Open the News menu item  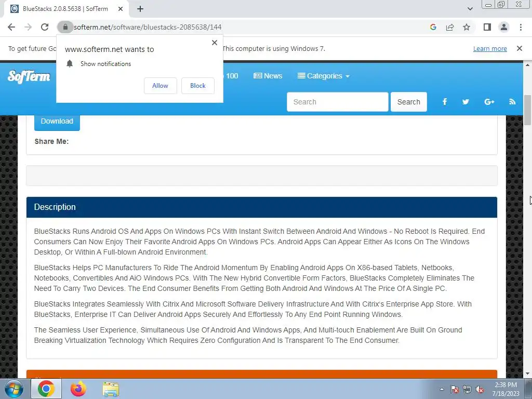click(x=268, y=76)
